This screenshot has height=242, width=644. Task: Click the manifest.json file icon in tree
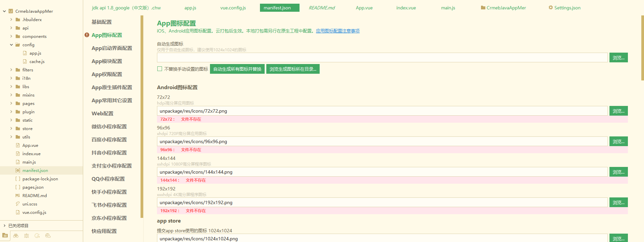[x=18, y=170]
